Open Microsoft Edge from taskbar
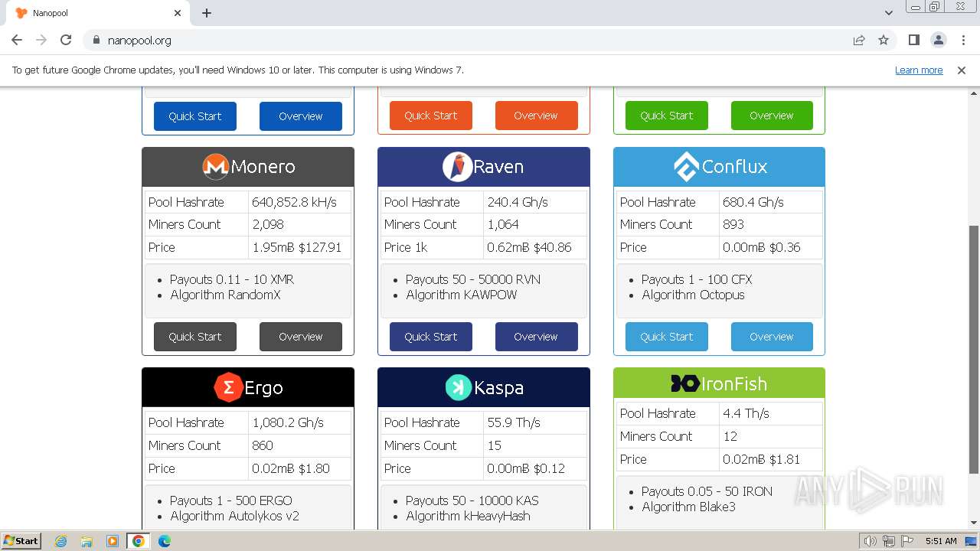Screen dimensions: 980x551 [x=165, y=541]
